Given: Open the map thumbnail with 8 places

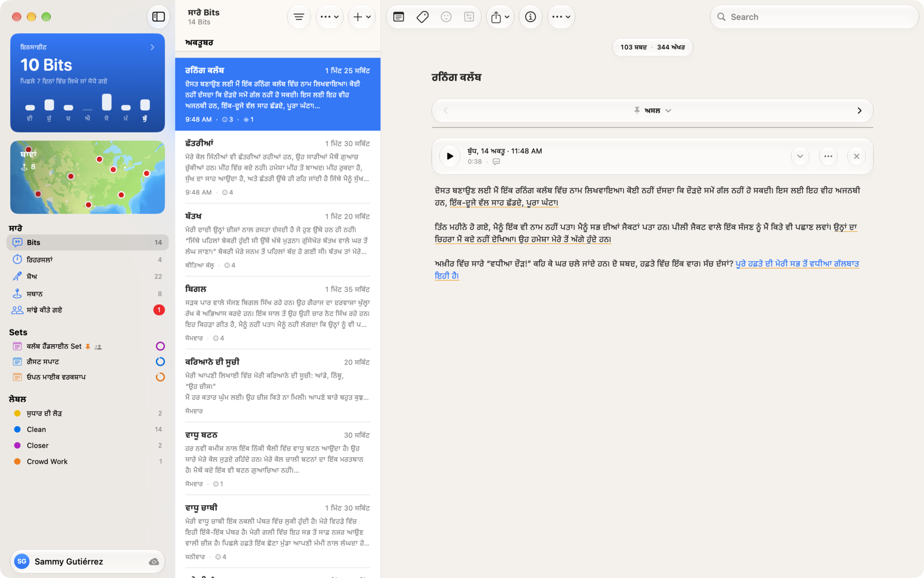Looking at the screenshot, I should click(x=87, y=177).
